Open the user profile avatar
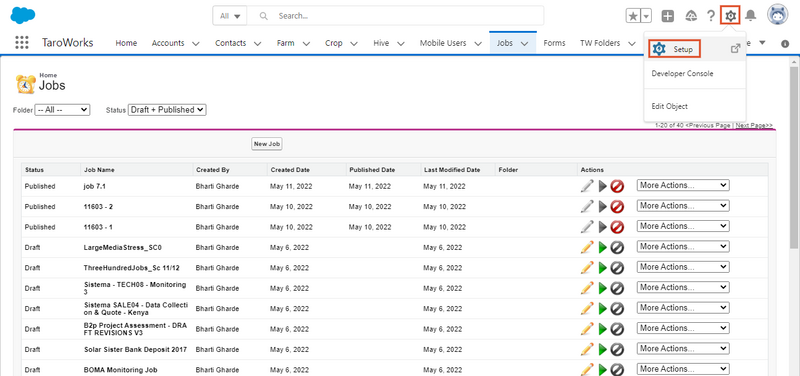The height and width of the screenshot is (376, 800). [778, 15]
